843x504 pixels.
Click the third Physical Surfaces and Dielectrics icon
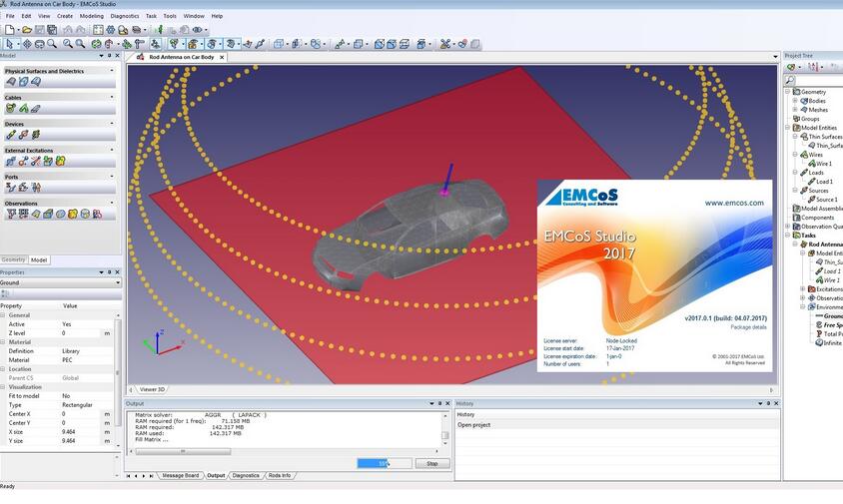pyautogui.click(x=36, y=82)
